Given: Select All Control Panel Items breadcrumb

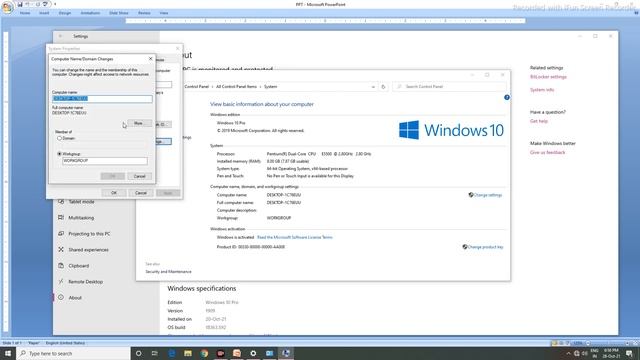Looking at the screenshot, I should coord(236,87).
